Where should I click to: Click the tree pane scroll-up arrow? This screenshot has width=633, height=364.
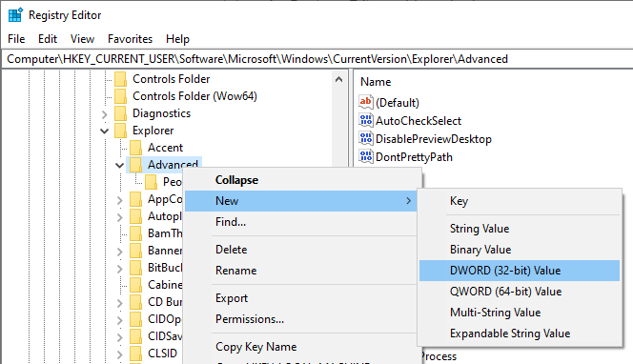click(x=338, y=79)
